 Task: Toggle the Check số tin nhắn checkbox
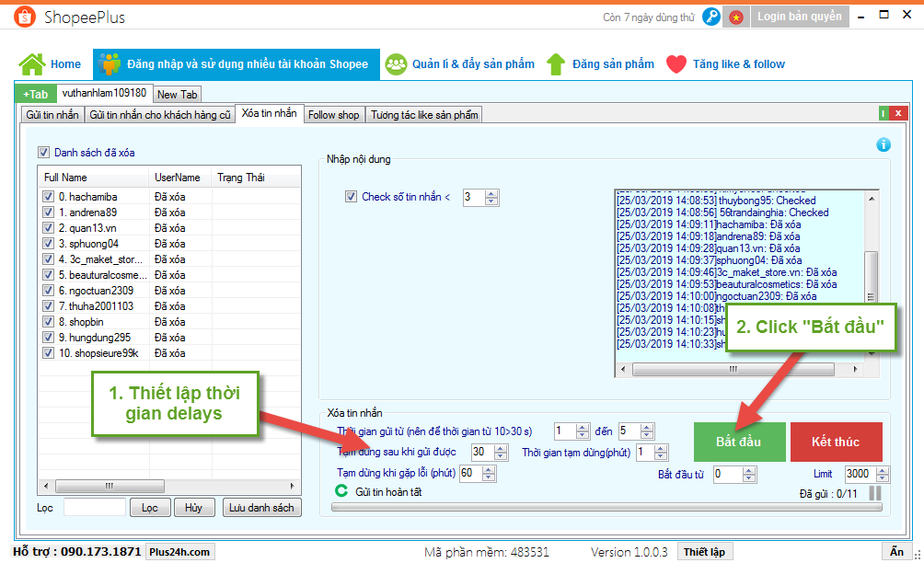pos(350,197)
